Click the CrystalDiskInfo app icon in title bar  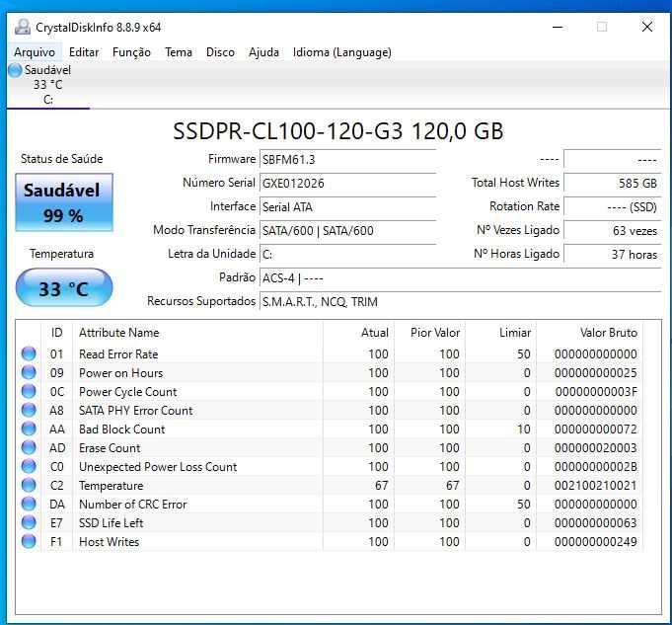(x=23, y=27)
